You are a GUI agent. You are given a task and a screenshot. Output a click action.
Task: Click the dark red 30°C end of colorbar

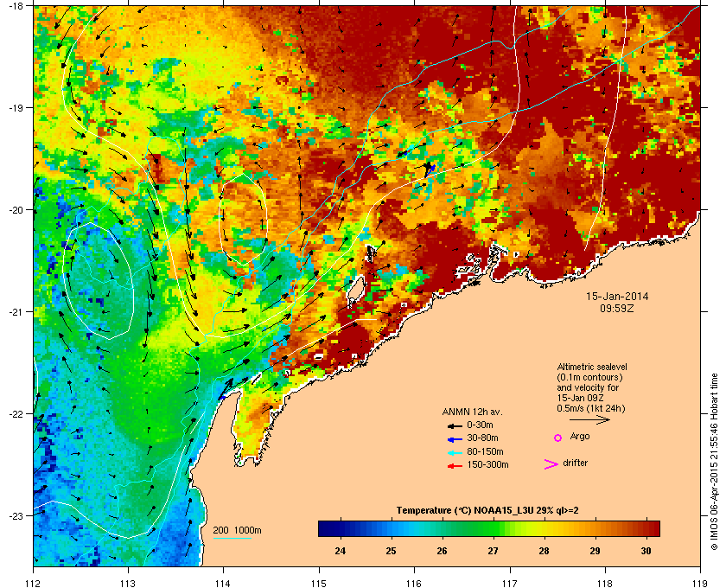coord(654,528)
